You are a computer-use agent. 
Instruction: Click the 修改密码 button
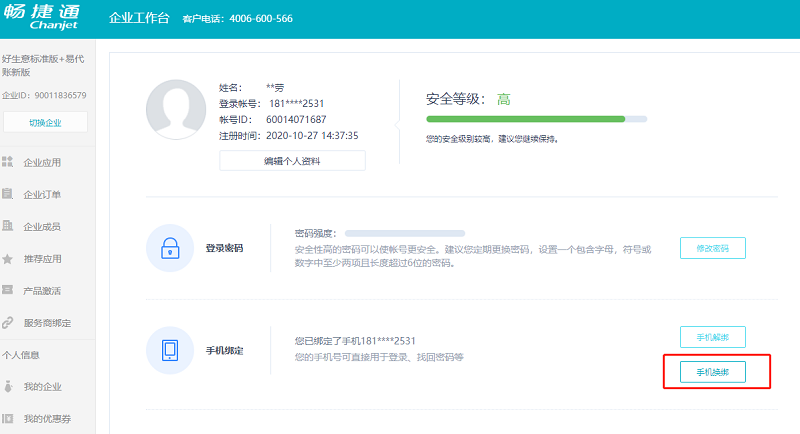point(713,248)
